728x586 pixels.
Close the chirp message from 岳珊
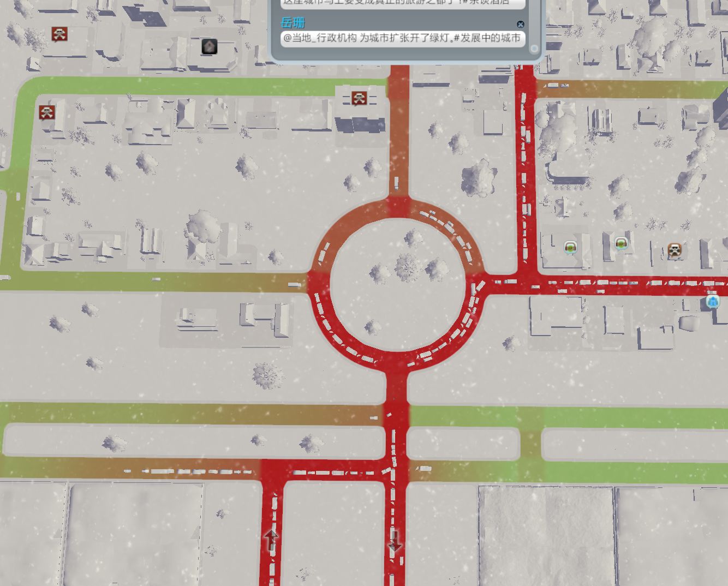click(x=520, y=24)
